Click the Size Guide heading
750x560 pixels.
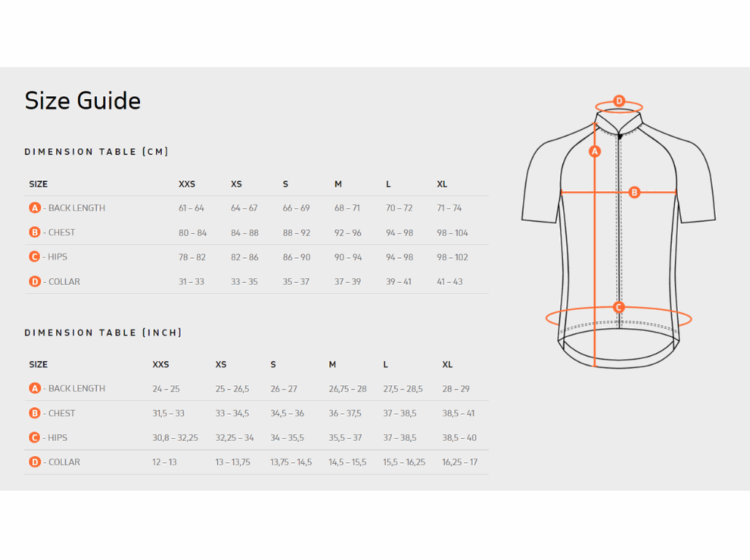(82, 101)
